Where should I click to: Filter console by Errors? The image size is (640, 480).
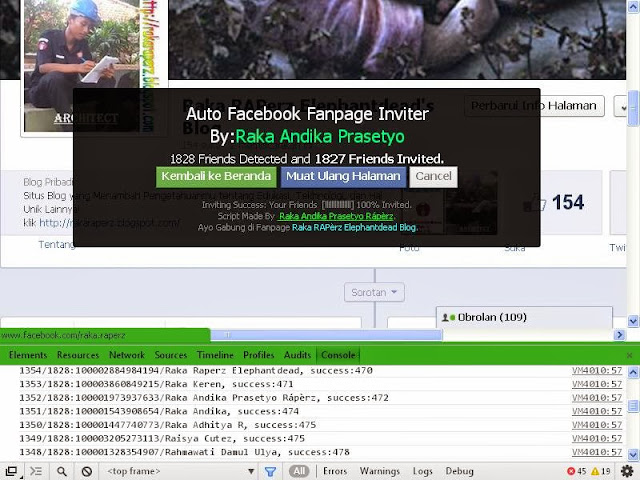coord(335,471)
